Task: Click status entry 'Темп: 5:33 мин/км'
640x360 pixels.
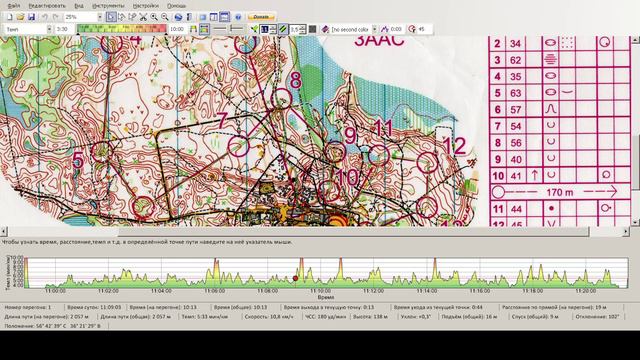Action: pyautogui.click(x=204, y=316)
